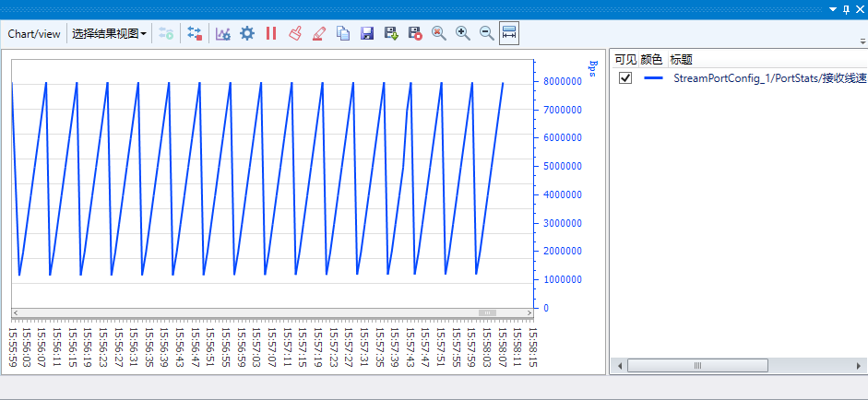Click the blue line color swatch in legend

tap(654, 78)
